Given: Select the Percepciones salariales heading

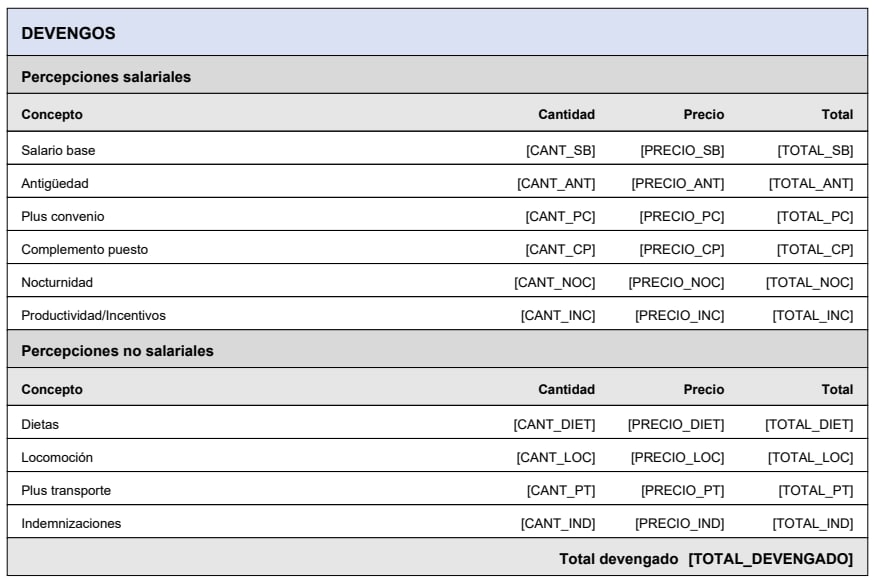Looking at the screenshot, I should pyautogui.click(x=106, y=76).
